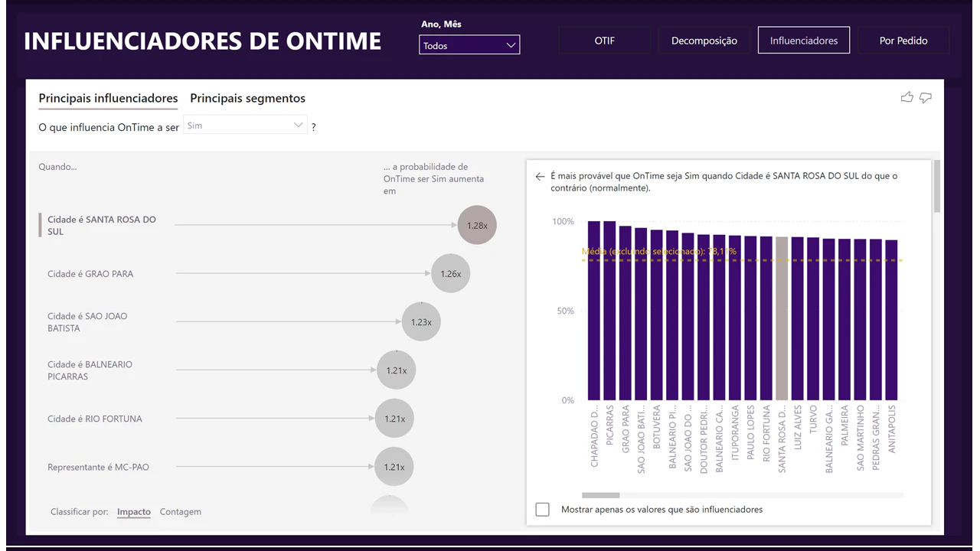Open the Decomposição page
This screenshot has width=980, height=551.
[704, 41]
